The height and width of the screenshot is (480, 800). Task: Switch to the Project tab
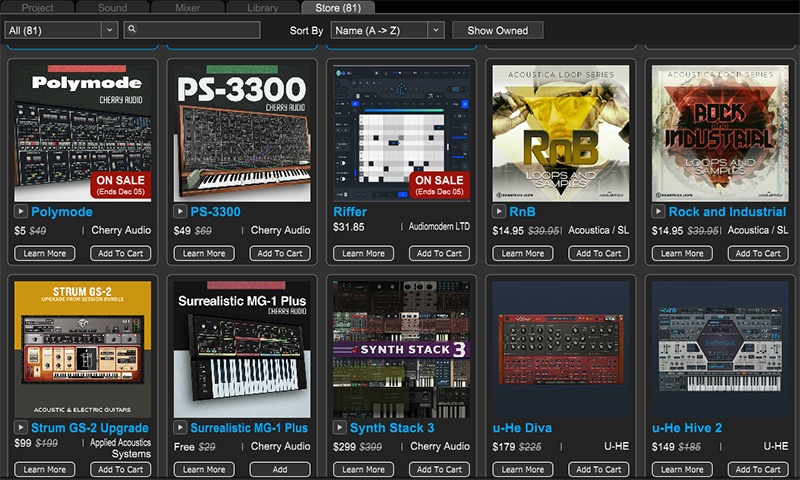click(37, 8)
